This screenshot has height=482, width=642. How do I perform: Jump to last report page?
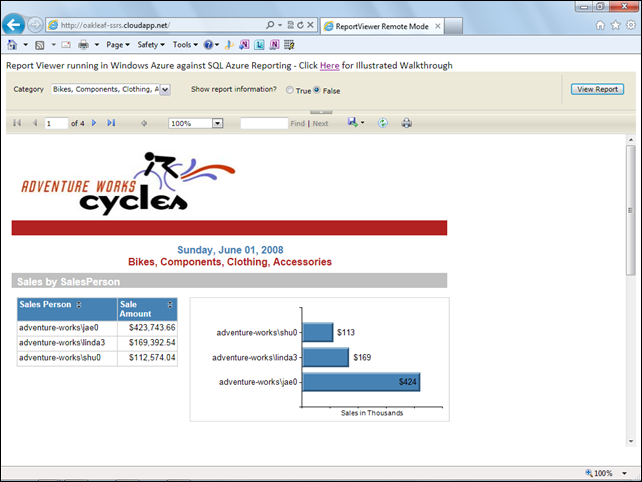[x=111, y=123]
